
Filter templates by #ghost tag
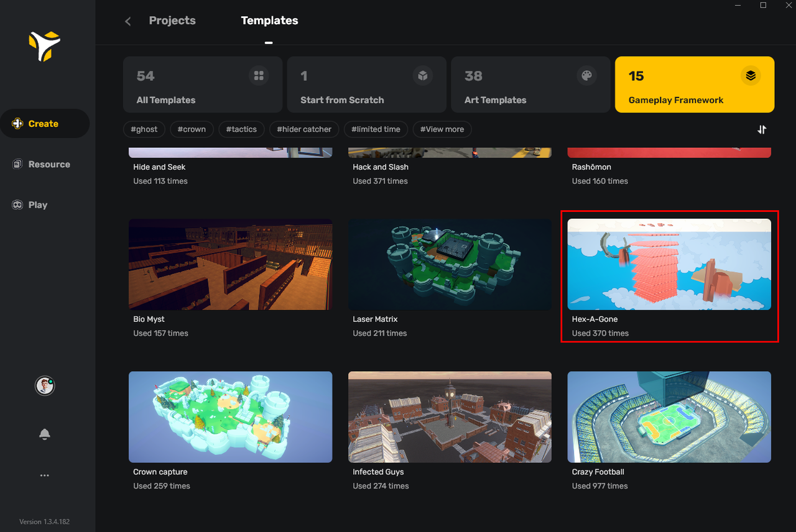point(144,129)
